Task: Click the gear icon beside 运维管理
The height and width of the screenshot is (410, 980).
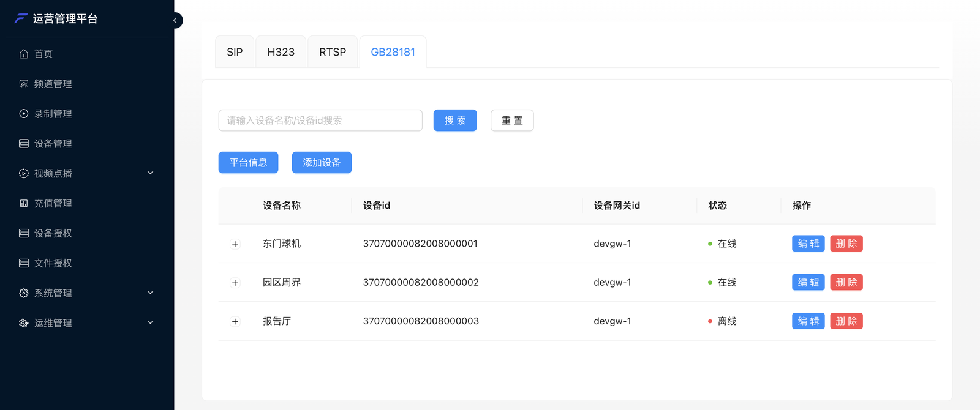Action: pos(24,323)
